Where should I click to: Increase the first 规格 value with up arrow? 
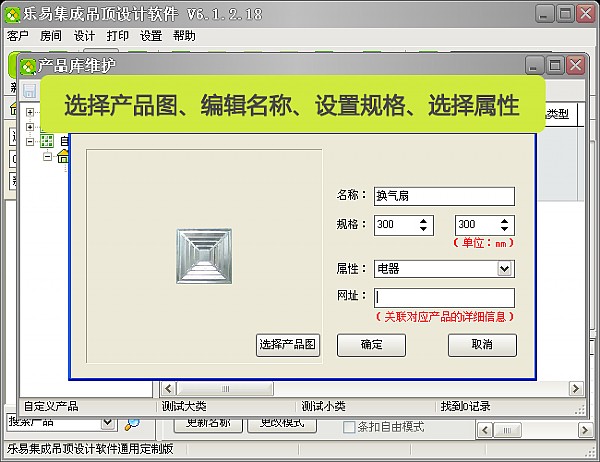(425, 221)
